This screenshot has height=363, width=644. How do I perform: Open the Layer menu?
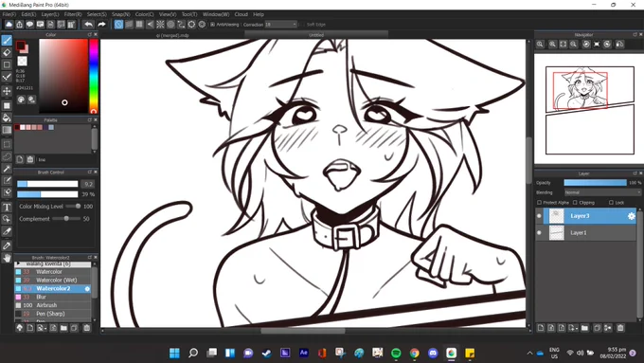coord(49,14)
